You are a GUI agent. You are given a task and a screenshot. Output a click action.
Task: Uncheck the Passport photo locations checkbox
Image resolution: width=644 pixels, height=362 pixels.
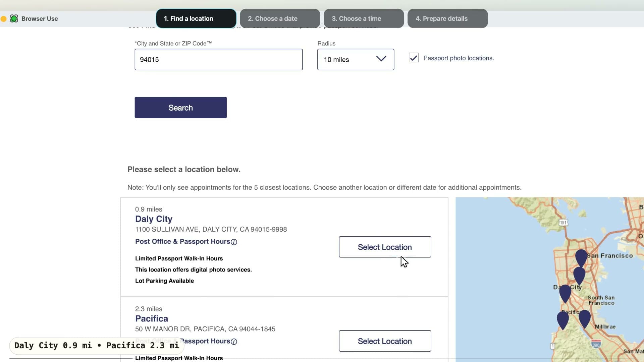(414, 58)
